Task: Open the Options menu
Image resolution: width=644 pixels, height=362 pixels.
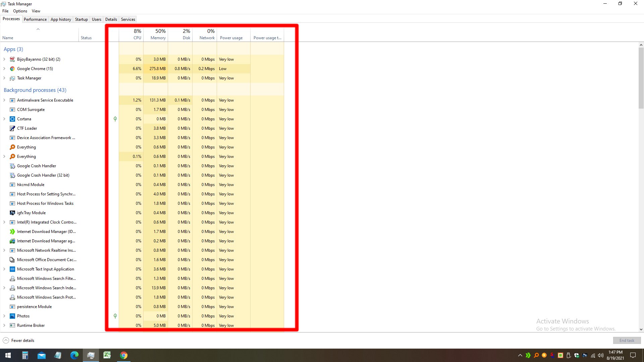Action: (x=20, y=11)
